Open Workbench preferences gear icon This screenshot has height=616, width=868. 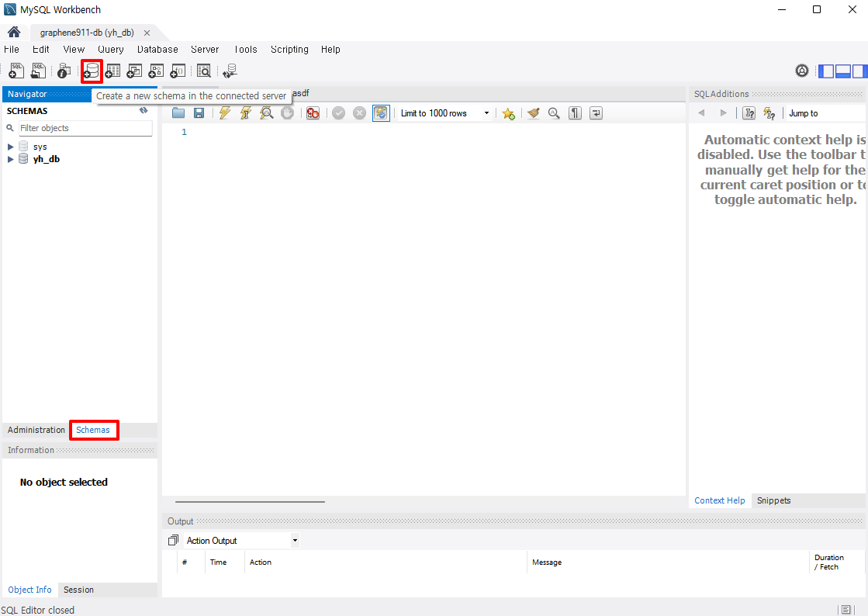(802, 71)
